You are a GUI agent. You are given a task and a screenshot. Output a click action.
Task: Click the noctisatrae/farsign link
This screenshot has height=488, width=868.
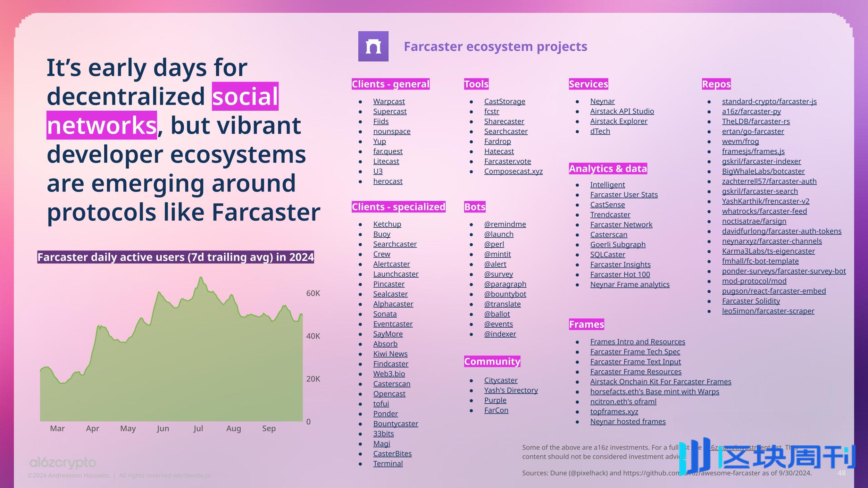click(x=754, y=221)
